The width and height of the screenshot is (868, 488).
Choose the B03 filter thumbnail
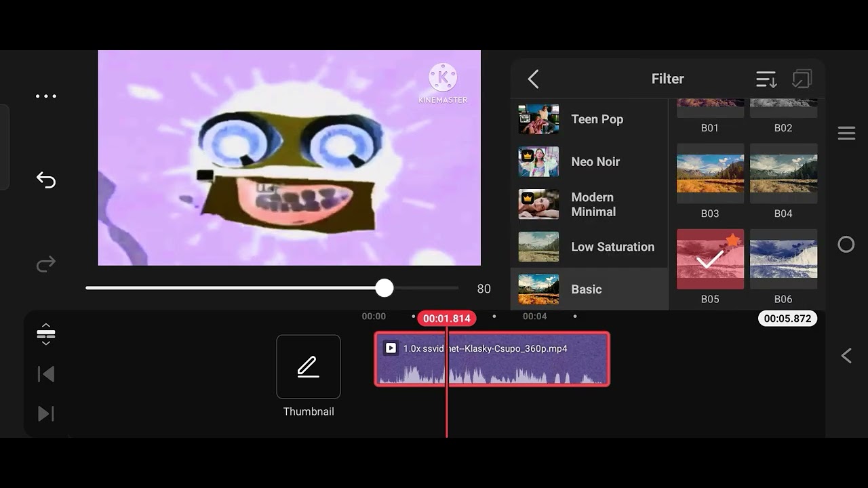710,173
